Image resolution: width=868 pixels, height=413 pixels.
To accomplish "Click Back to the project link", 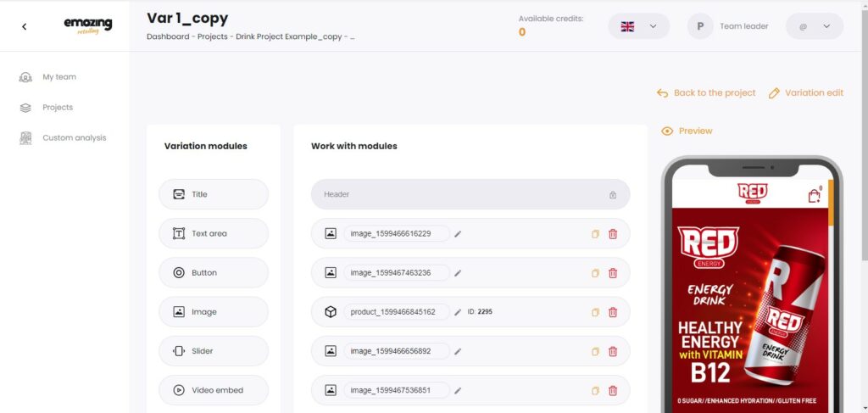I will (706, 93).
